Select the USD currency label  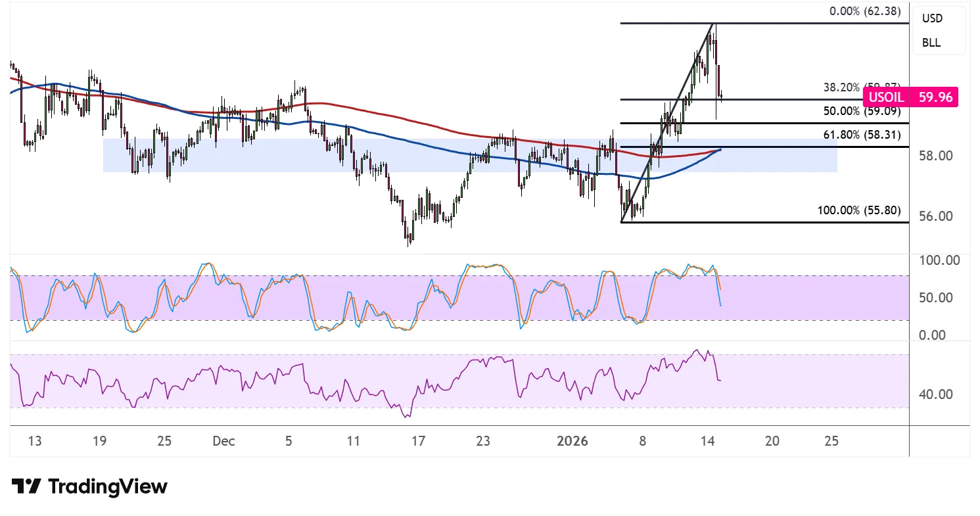tap(932, 18)
